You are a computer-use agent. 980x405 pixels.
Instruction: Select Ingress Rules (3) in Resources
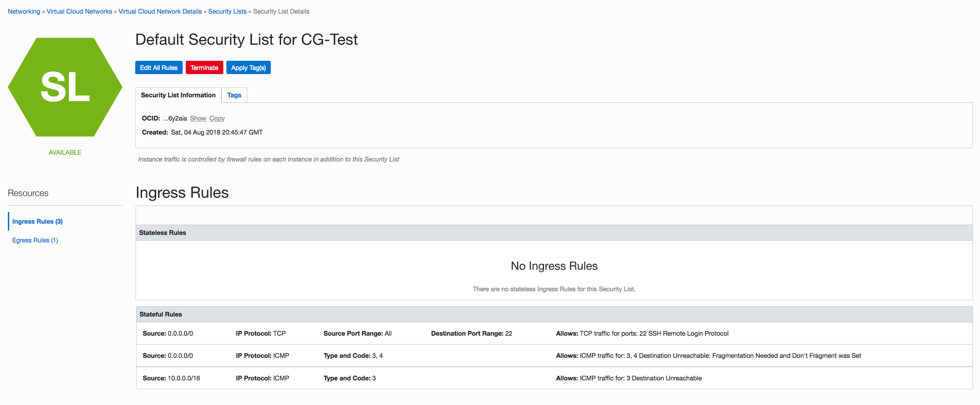tap(37, 221)
